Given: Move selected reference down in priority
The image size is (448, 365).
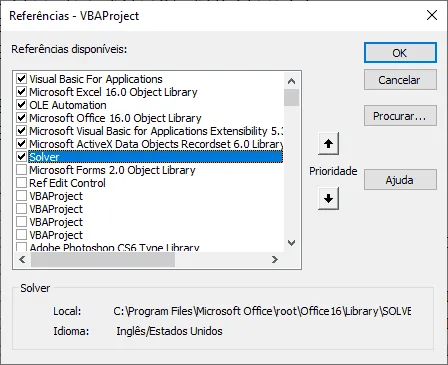Looking at the screenshot, I should (328, 198).
